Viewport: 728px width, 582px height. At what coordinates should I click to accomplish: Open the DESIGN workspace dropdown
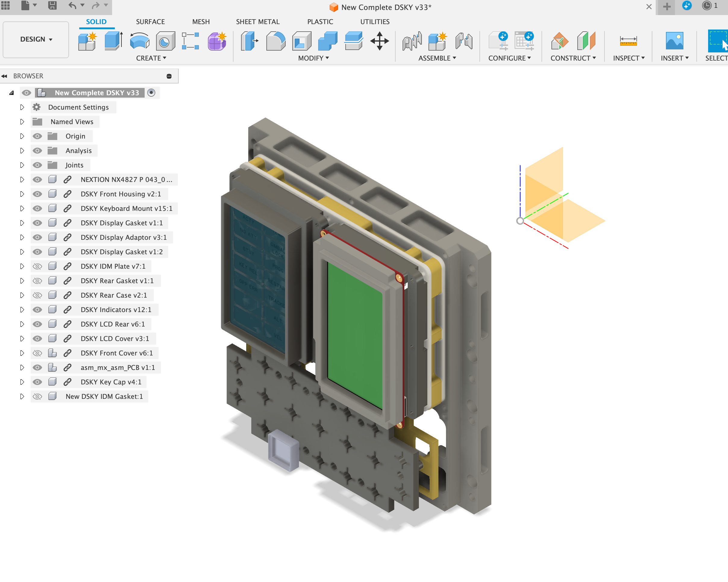(36, 39)
